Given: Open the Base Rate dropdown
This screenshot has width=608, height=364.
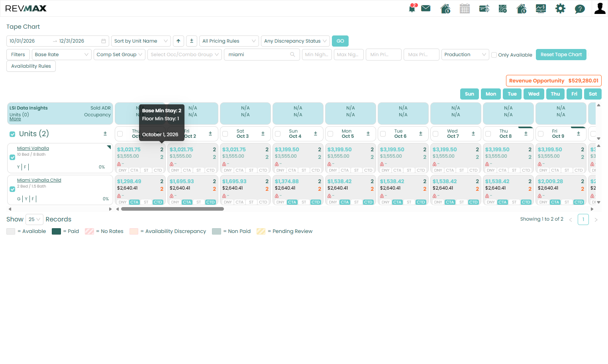Looking at the screenshot, I should coord(62,55).
